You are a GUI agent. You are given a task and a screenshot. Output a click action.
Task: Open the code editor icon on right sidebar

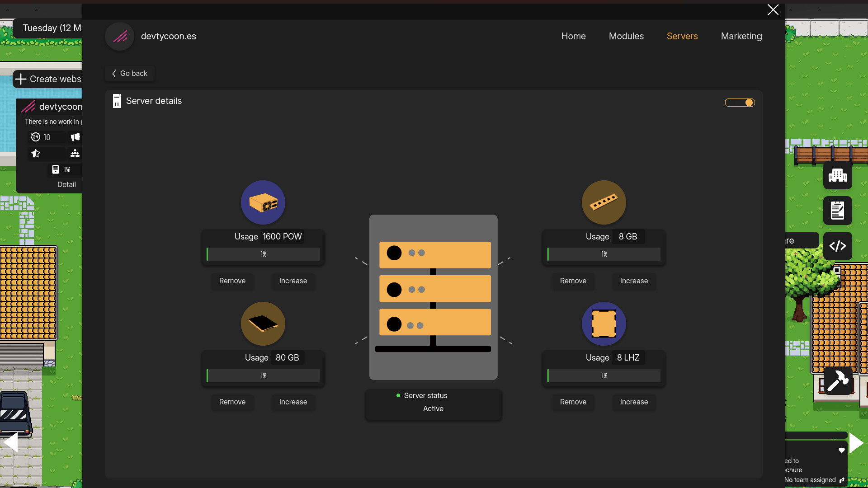[x=837, y=246]
